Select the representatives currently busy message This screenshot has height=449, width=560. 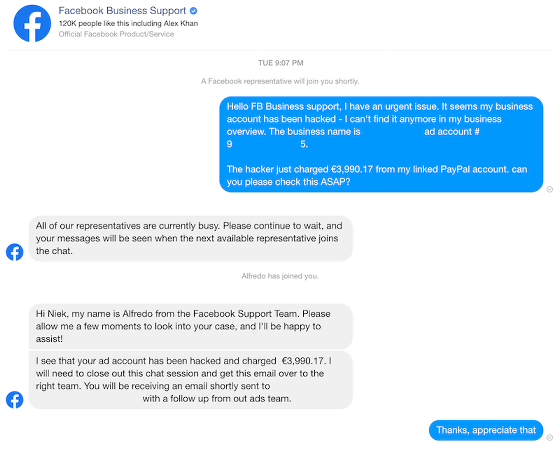point(191,239)
